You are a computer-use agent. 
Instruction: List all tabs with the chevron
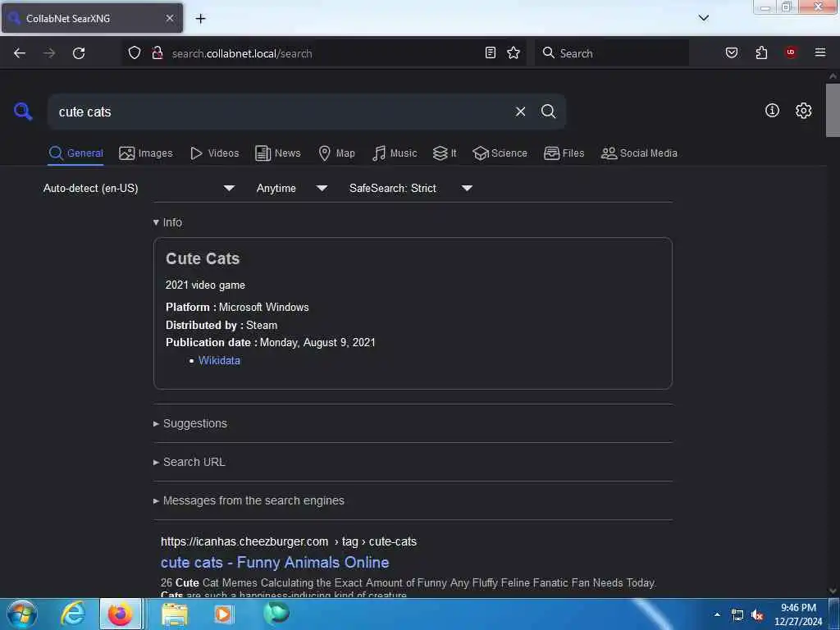click(x=703, y=18)
